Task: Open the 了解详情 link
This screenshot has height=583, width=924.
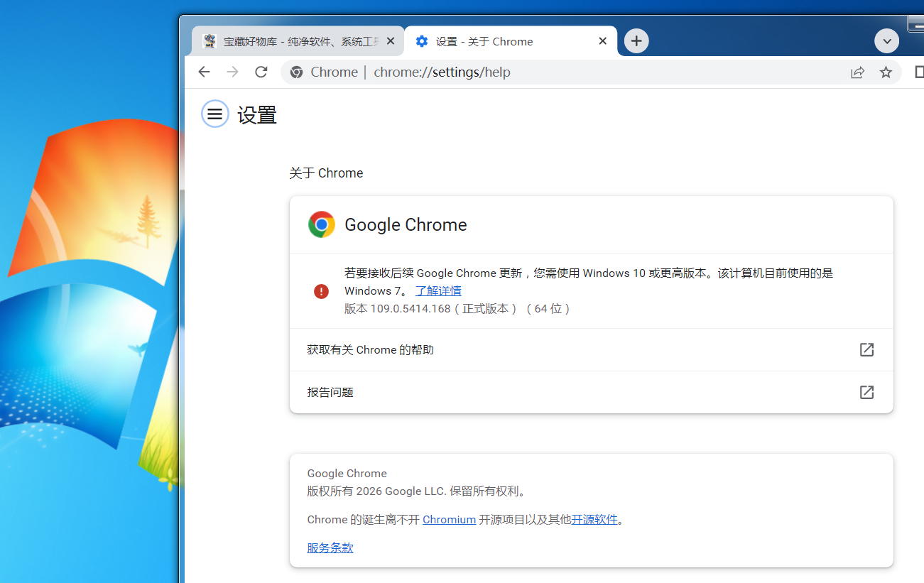Action: [438, 290]
